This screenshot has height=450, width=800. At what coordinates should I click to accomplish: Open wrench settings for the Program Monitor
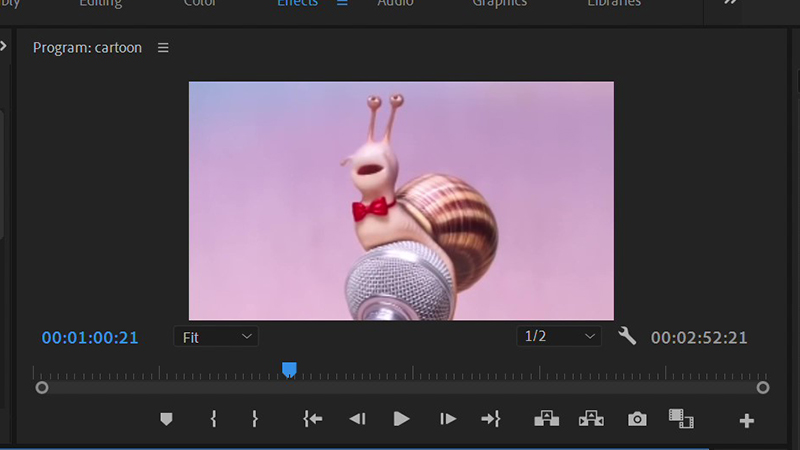point(627,337)
